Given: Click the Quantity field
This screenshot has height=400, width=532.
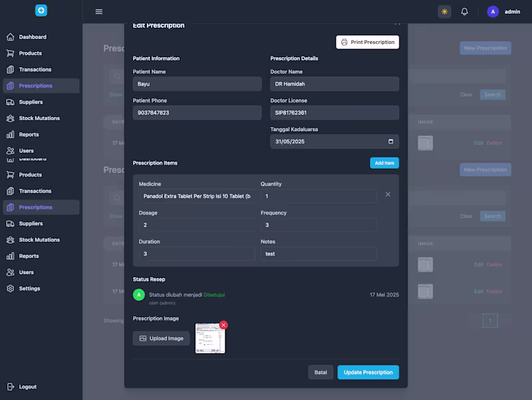Looking at the screenshot, I should click(x=319, y=196).
